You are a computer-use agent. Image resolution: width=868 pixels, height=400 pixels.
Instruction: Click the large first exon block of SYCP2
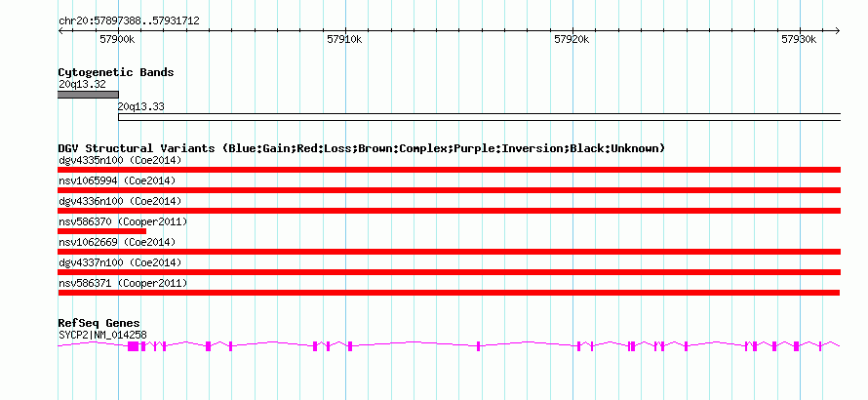133,346
